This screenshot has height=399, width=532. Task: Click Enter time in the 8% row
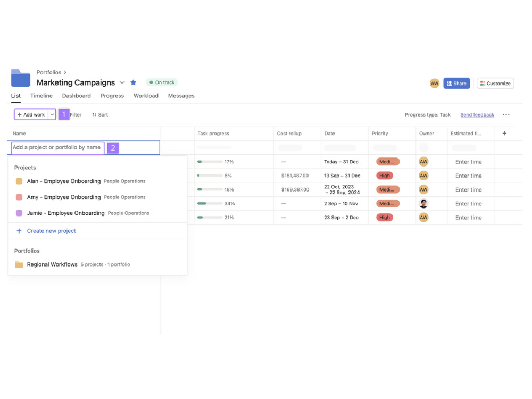click(468, 176)
